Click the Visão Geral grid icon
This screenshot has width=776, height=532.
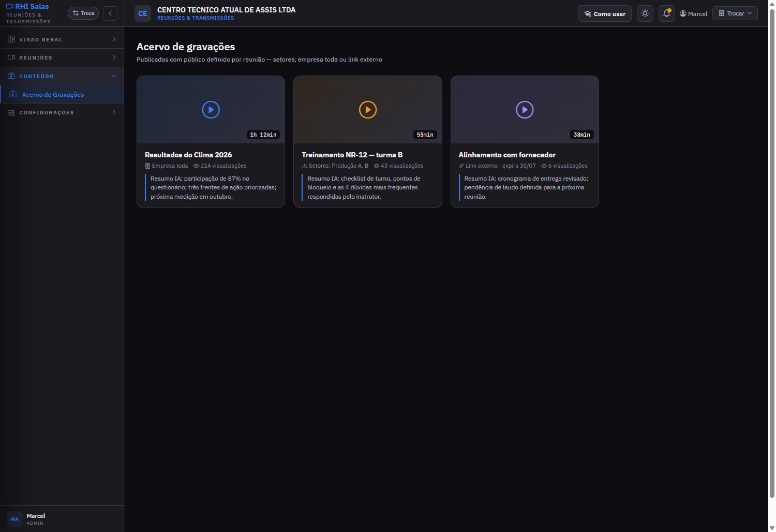pyautogui.click(x=11, y=39)
